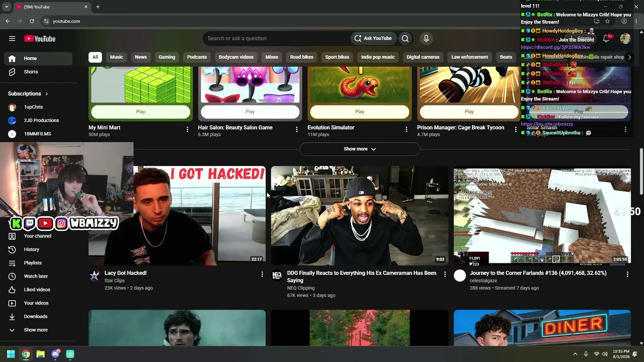This screenshot has width=644, height=362.
Task: Select the Bodycam videos chip
Action: [x=236, y=57]
